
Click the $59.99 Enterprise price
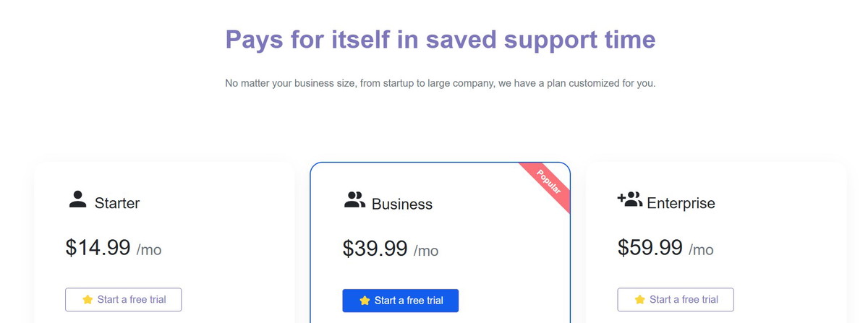[650, 248]
